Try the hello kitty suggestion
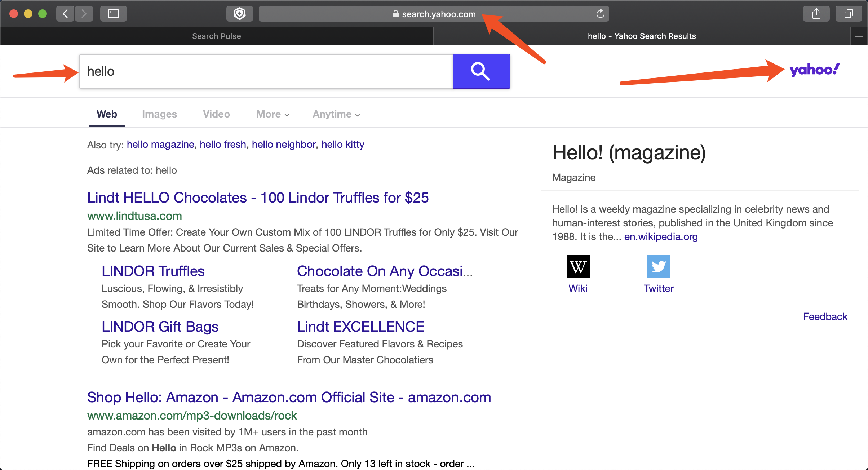This screenshot has height=470, width=868. (x=343, y=145)
